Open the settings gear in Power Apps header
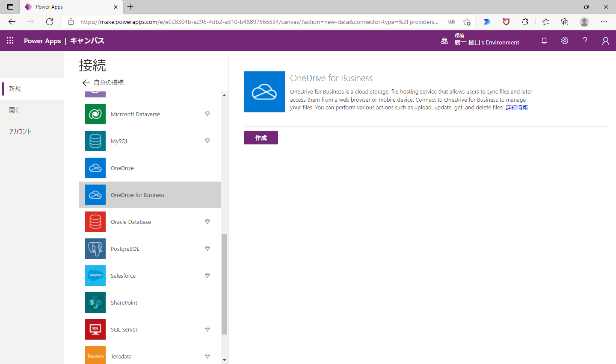616x364 pixels. 565,41
